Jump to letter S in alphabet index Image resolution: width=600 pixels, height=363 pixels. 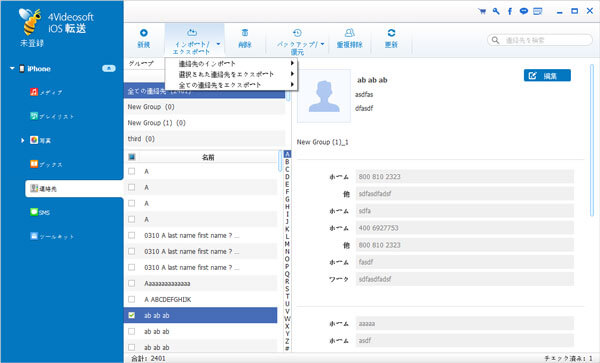[287, 289]
